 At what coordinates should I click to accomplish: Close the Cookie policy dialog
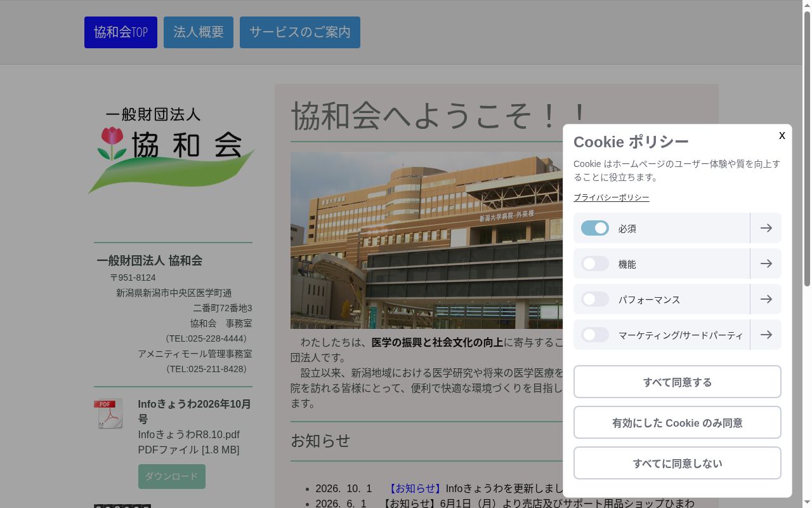pos(782,135)
